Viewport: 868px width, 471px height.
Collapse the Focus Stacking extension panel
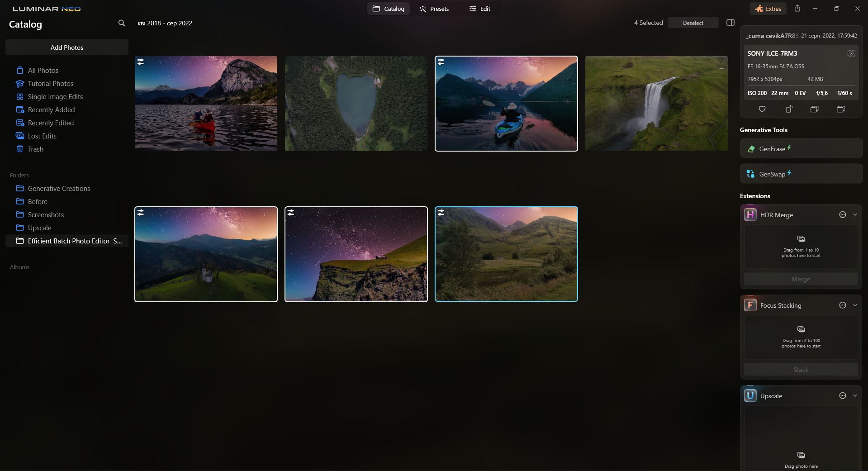coord(855,305)
